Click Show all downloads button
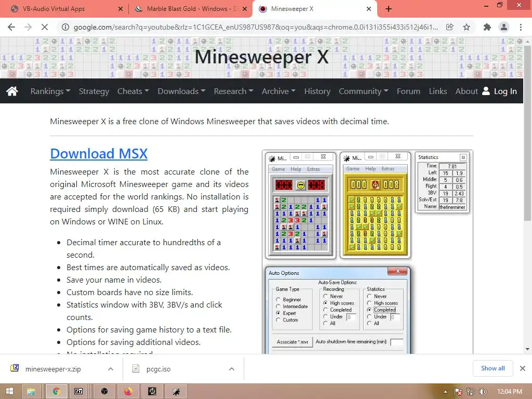The width and height of the screenshot is (532, 399). 493,368
